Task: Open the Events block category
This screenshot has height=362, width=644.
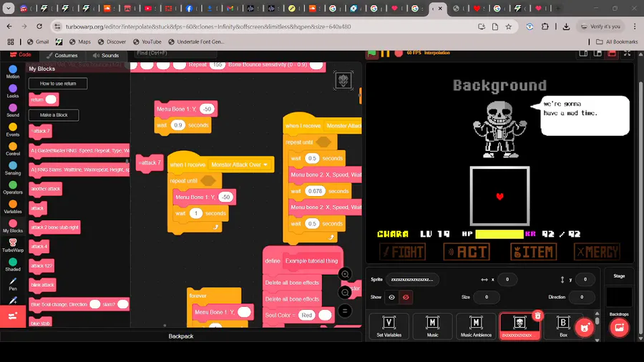Action: [13, 129]
